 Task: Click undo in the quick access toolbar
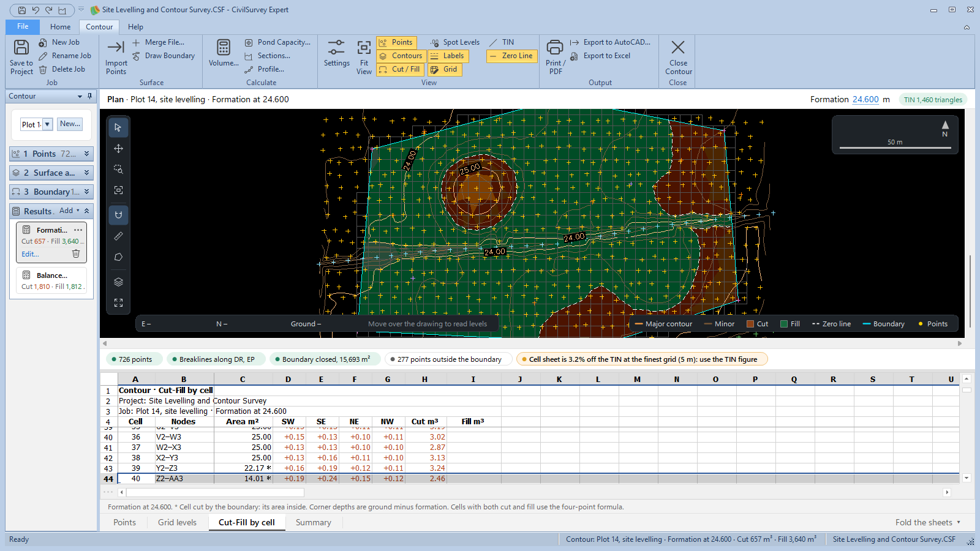[x=35, y=10]
